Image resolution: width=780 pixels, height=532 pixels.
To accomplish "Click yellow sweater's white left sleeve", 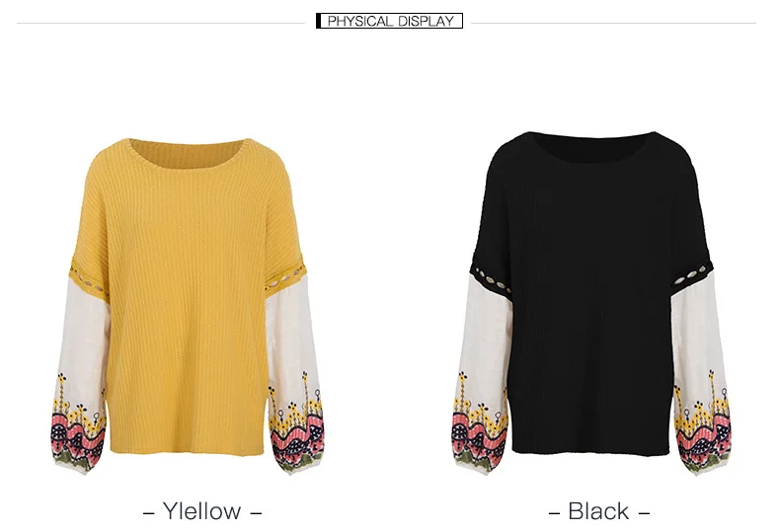I will 84,339.
